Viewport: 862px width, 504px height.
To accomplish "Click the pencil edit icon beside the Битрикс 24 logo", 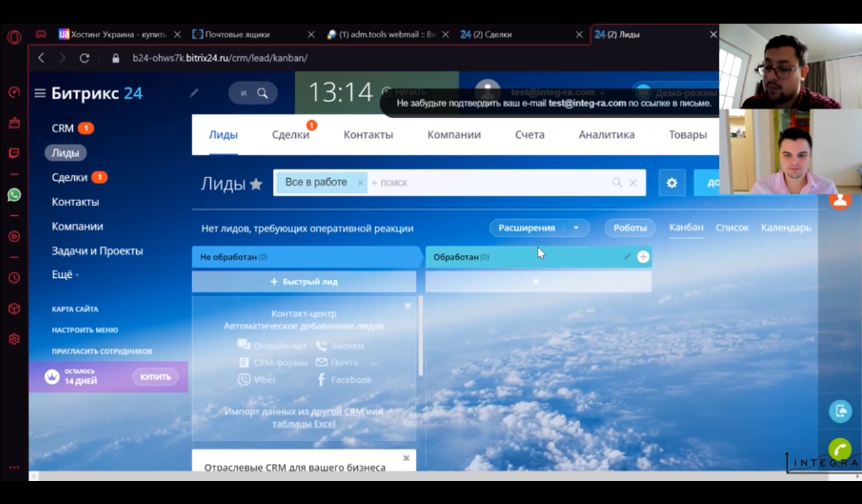I will 194,93.
